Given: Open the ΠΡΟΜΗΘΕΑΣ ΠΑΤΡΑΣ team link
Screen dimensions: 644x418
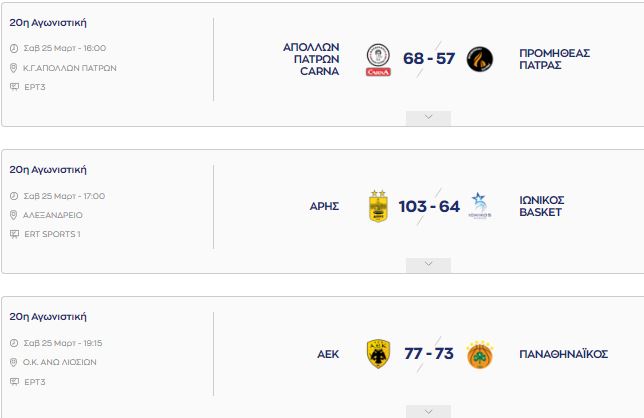Looking at the screenshot, I should (x=554, y=59).
